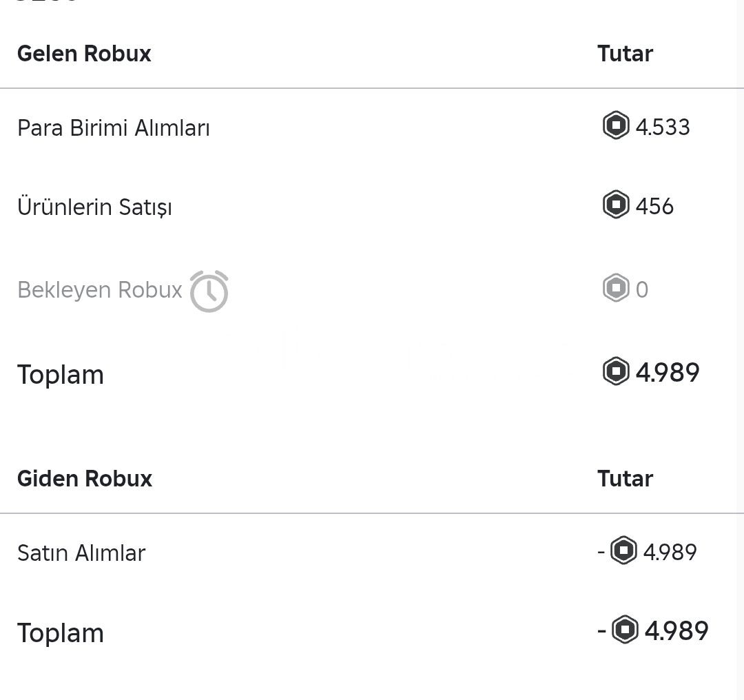The height and width of the screenshot is (700, 744).
Task: Click the 4.533 amount value
Action: pos(663,127)
